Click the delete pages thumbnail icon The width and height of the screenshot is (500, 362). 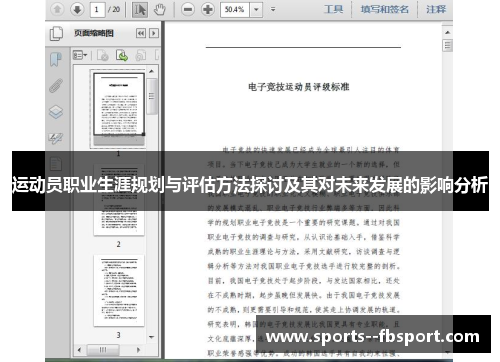pyautogui.click(x=103, y=55)
